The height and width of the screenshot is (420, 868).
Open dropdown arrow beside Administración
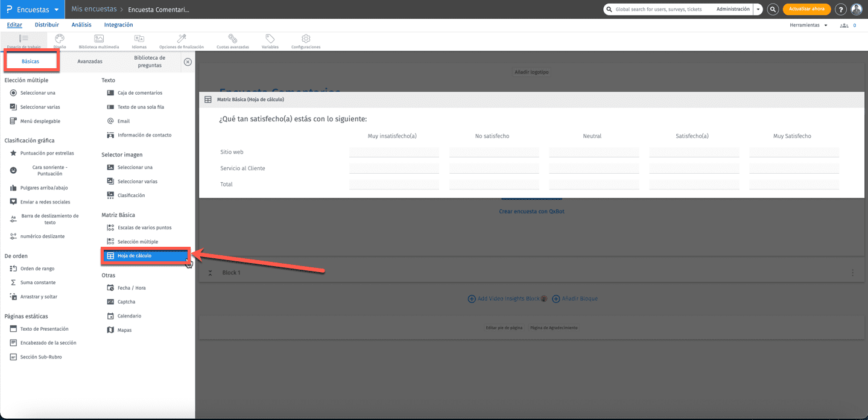click(x=758, y=9)
